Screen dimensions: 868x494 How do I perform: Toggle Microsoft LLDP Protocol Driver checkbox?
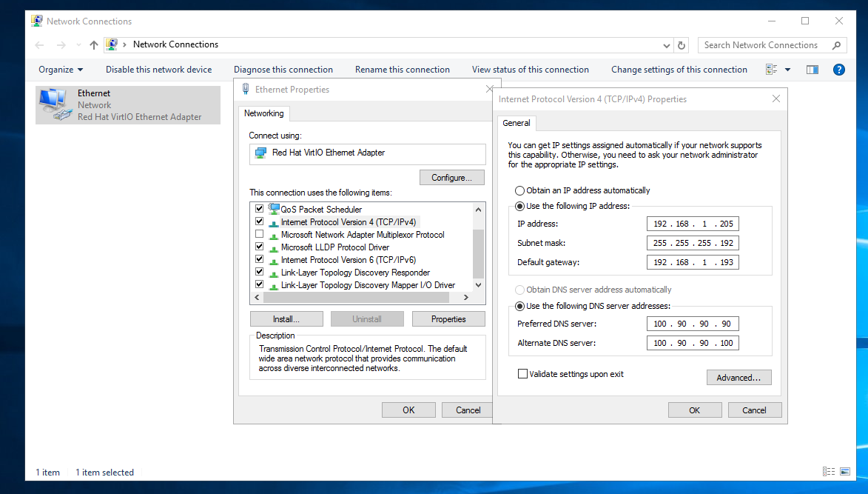pyautogui.click(x=259, y=247)
